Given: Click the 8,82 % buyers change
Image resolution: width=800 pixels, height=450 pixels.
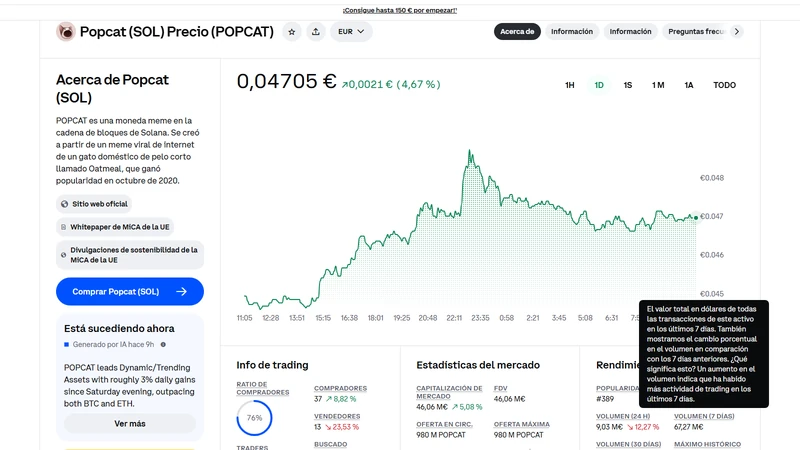Looking at the screenshot, I should [341, 399].
